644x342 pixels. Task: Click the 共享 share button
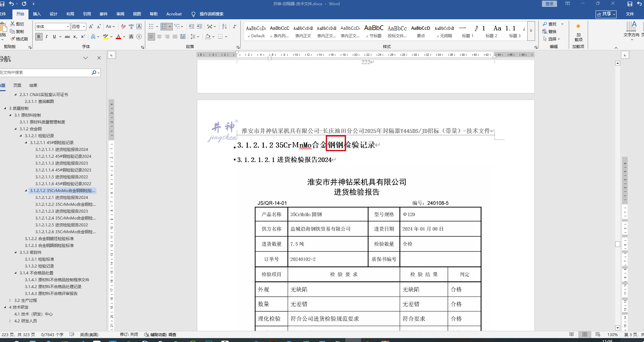(x=606, y=14)
